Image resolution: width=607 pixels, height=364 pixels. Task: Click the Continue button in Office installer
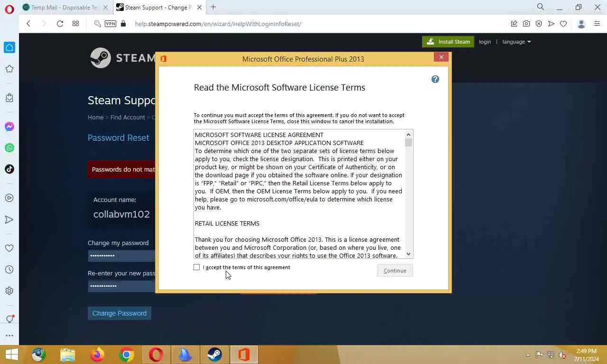click(395, 271)
